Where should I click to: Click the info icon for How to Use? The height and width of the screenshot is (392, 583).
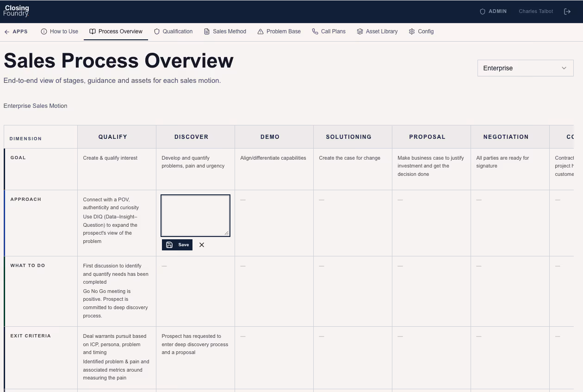click(44, 31)
